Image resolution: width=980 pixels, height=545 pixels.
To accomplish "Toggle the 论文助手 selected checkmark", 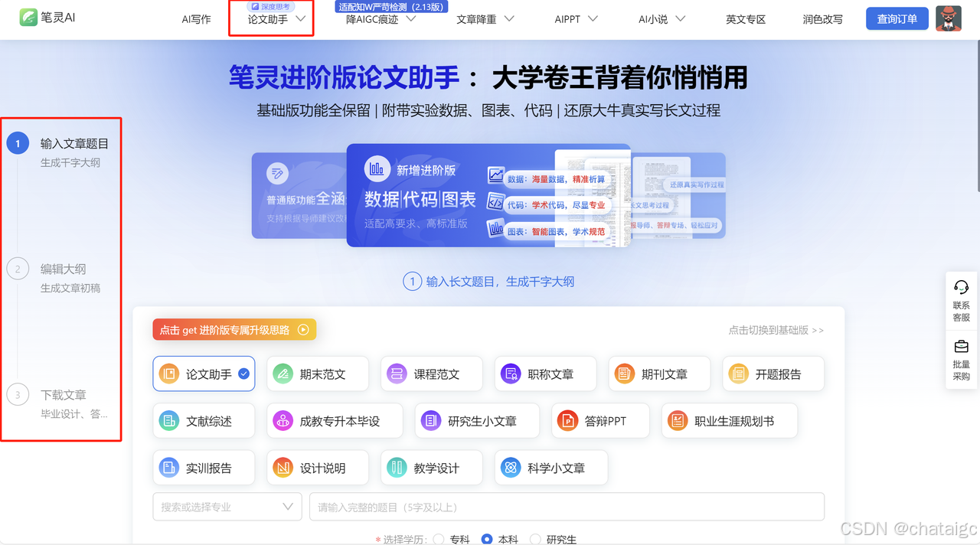I will [243, 374].
